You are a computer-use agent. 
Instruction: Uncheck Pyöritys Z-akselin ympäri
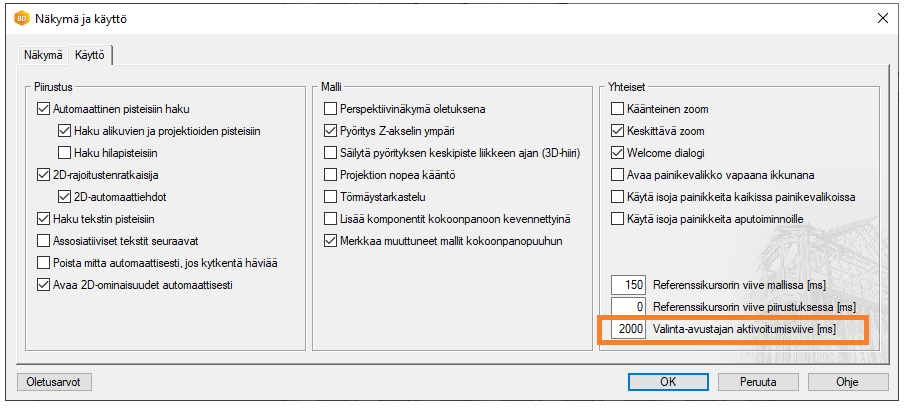(x=331, y=130)
